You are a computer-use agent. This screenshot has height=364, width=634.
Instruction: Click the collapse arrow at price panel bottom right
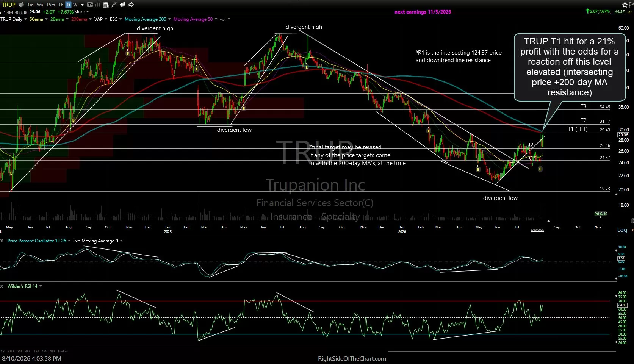point(616,195)
